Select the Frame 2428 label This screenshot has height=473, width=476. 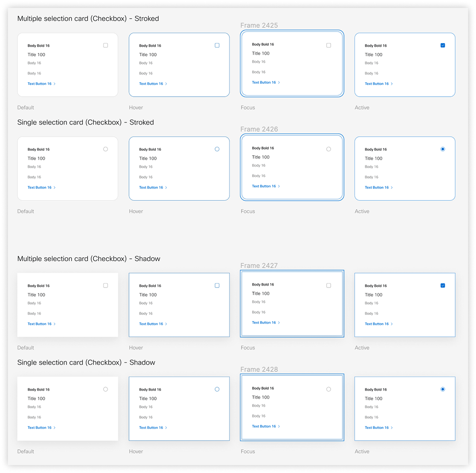click(259, 369)
